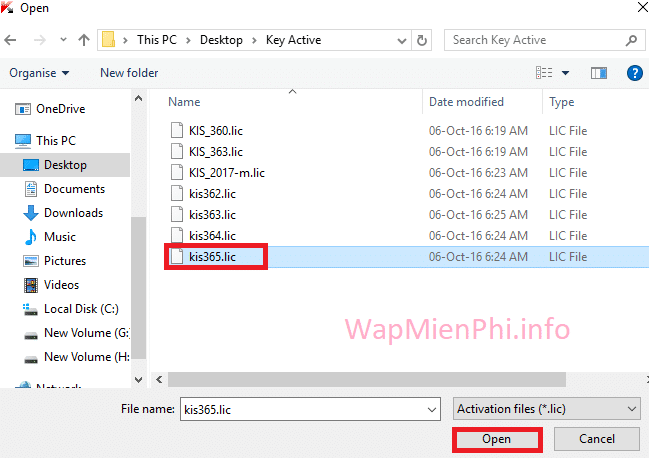649x458 pixels.
Task: Select 'Key Active' in address breadcrumb
Action: 293,40
